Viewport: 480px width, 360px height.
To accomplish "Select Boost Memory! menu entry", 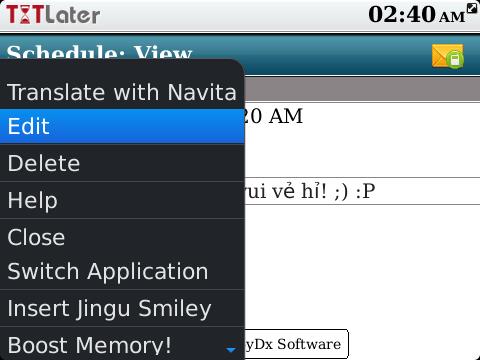I will (122, 344).
